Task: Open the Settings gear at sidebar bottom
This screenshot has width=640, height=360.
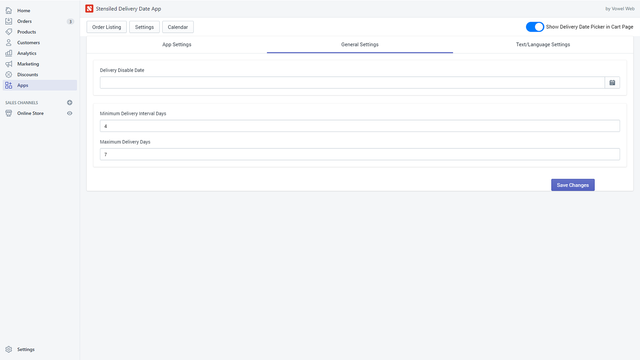Action: [9, 349]
